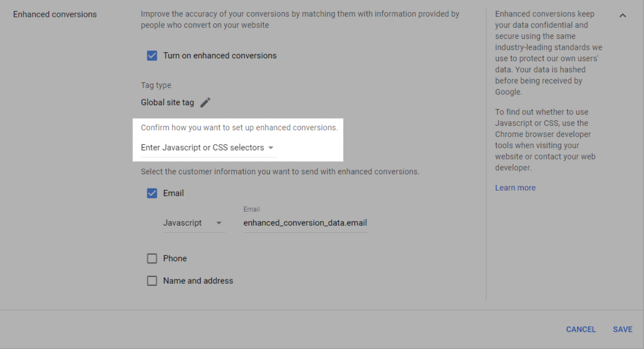Click the Tag type label

[156, 85]
